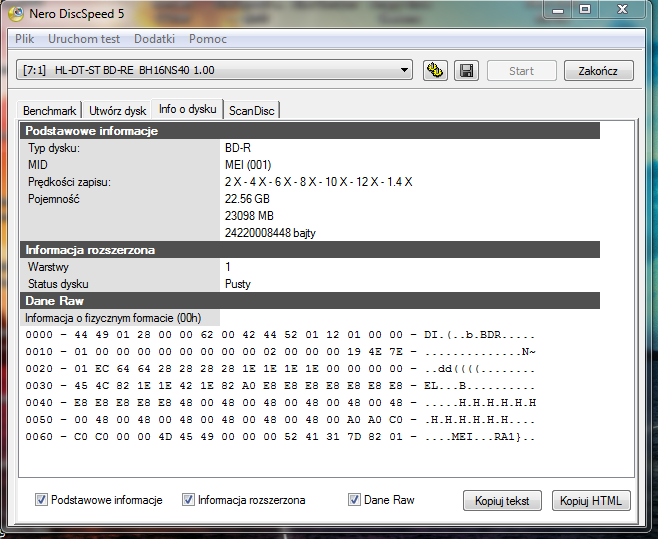
Task: Click the 23098 MB value
Action: pyautogui.click(x=249, y=216)
